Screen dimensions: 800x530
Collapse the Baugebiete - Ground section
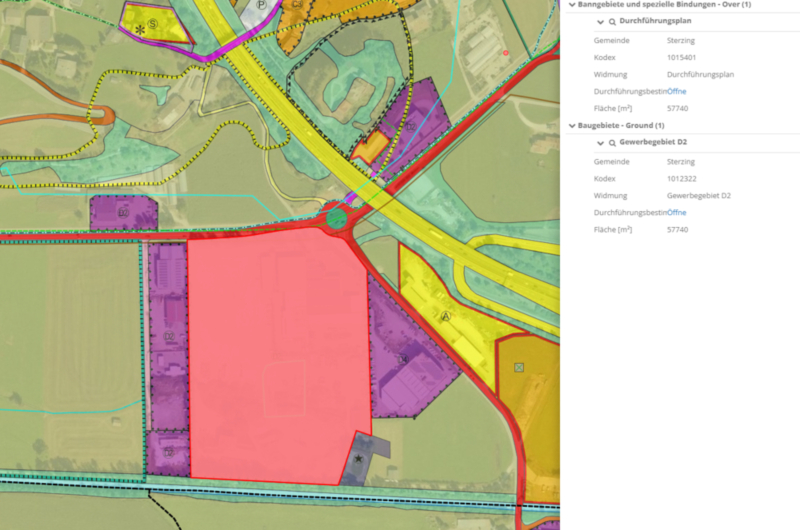[x=572, y=126]
